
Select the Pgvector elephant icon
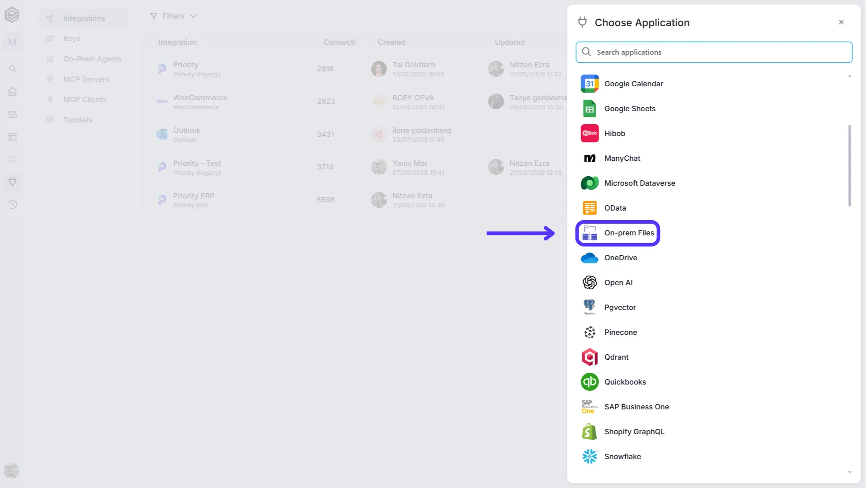[590, 306]
